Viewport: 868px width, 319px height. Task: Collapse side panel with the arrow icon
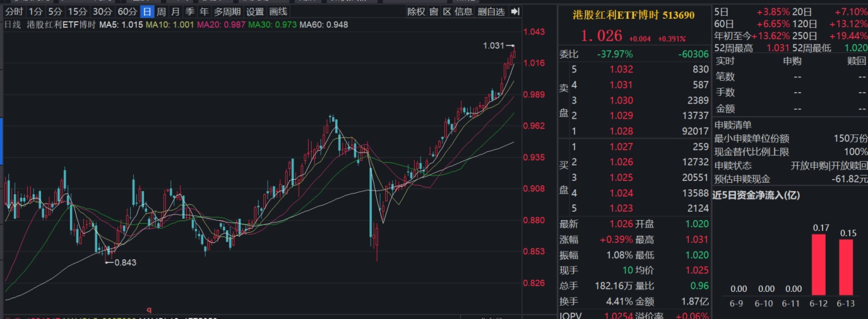tap(515, 11)
